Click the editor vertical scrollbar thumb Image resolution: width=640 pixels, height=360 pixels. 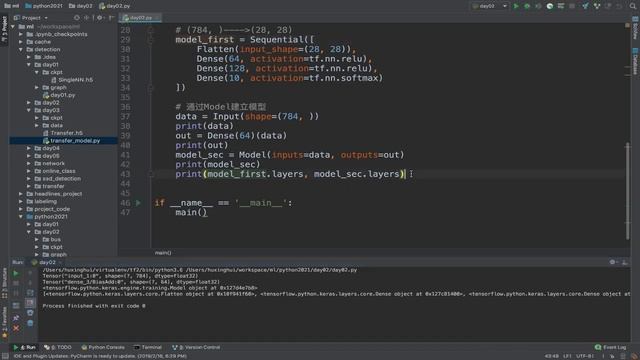tap(627, 190)
